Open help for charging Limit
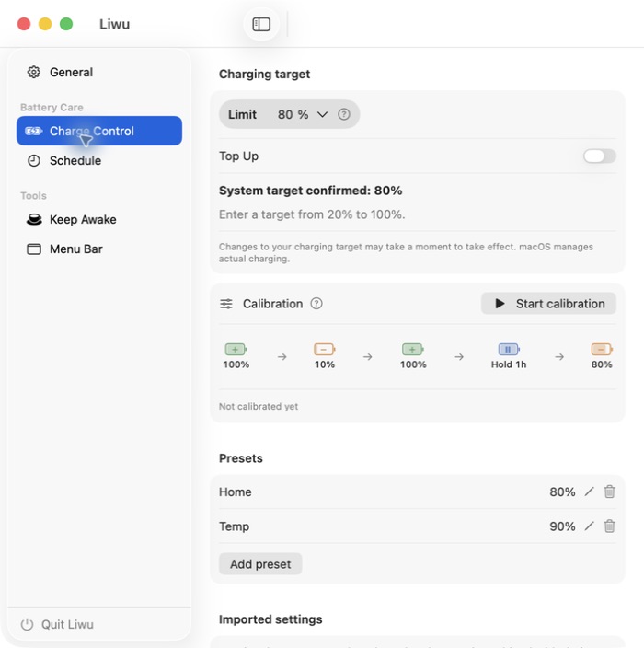 [x=344, y=114]
